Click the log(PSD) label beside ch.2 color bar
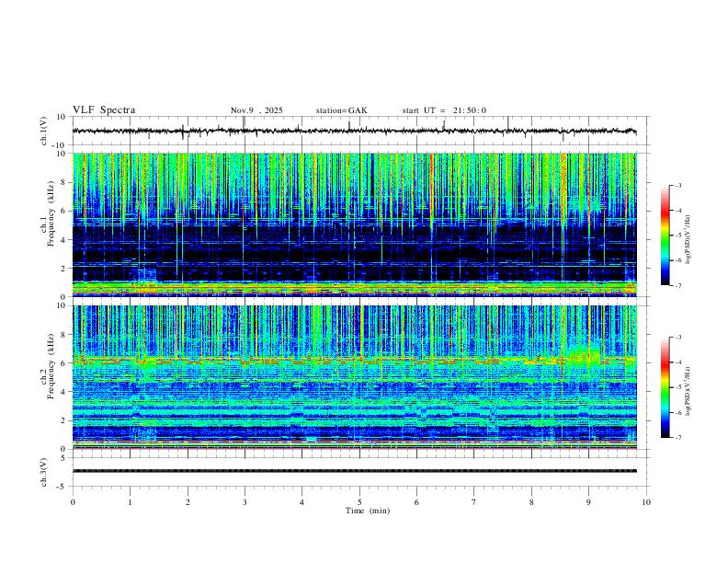728x563 pixels. click(x=688, y=392)
